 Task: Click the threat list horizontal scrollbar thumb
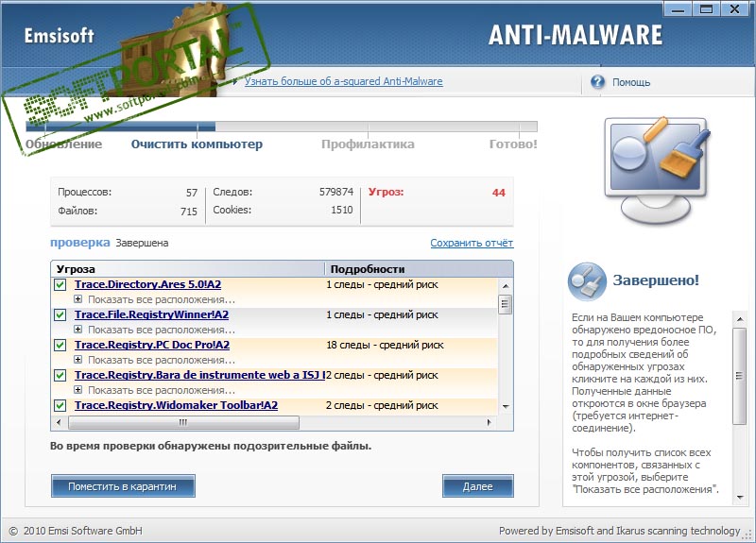pos(183,422)
